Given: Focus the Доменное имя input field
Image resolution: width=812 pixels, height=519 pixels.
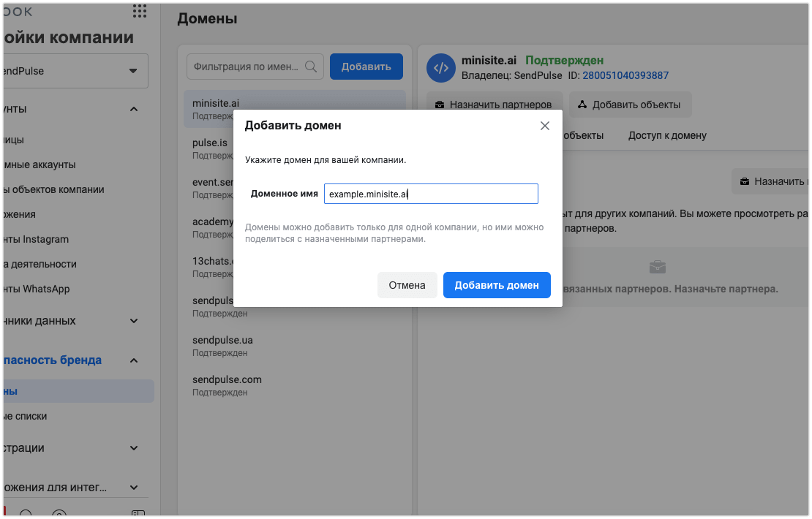Looking at the screenshot, I should (431, 194).
